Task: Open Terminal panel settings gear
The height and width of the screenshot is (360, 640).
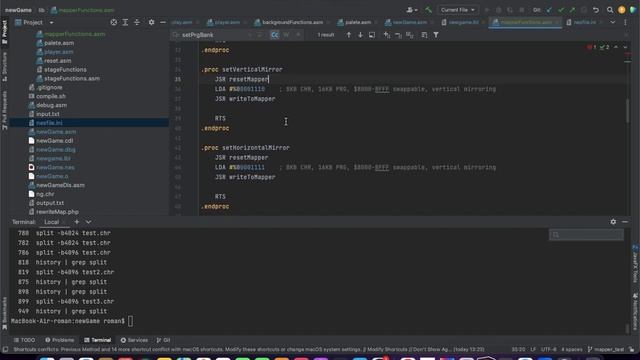Action: click(613, 222)
